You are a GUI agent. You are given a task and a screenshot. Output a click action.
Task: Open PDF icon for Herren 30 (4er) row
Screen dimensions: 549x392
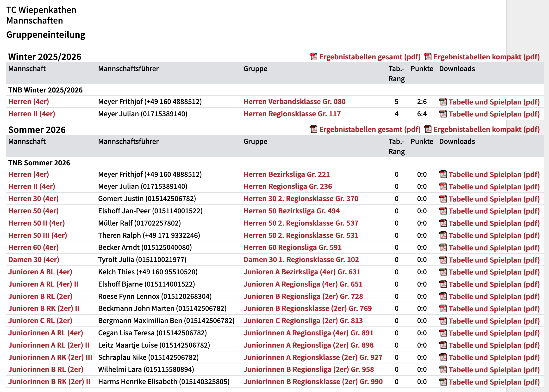[443, 199]
